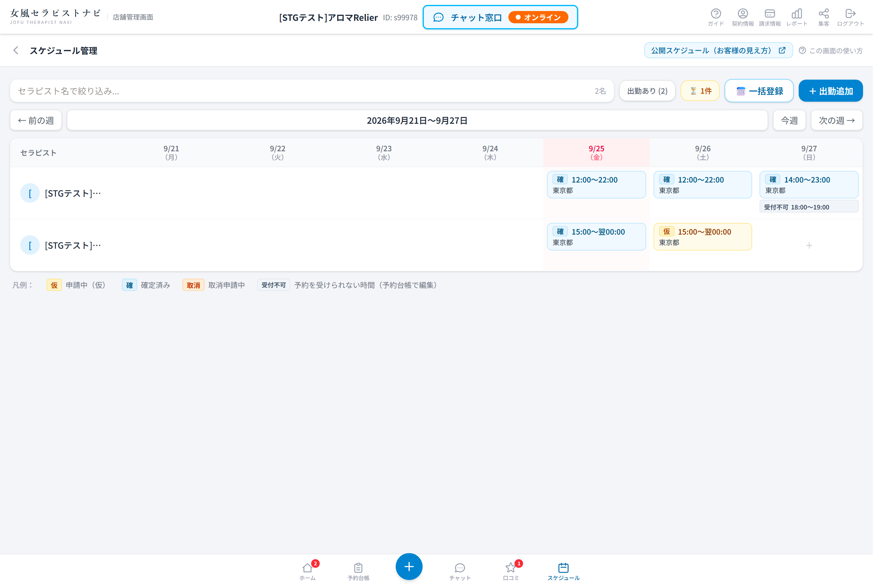Open the Guide help icon
Image resolution: width=882 pixels, height=588 pixels.
click(x=723, y=17)
